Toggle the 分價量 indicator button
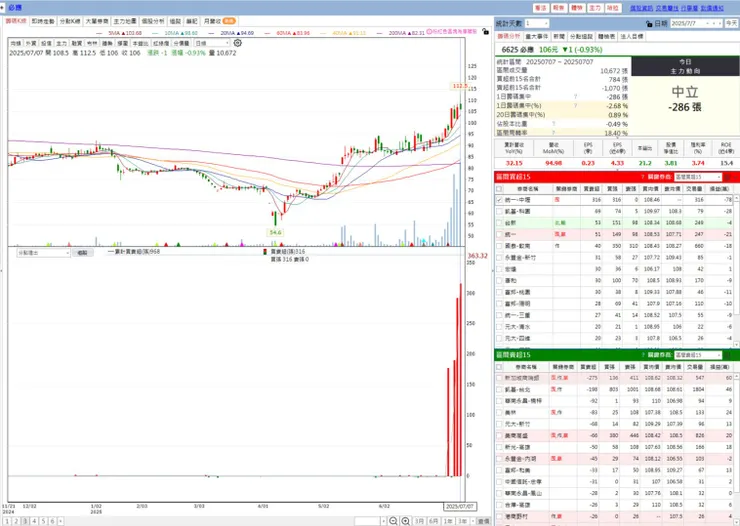 pos(182,43)
